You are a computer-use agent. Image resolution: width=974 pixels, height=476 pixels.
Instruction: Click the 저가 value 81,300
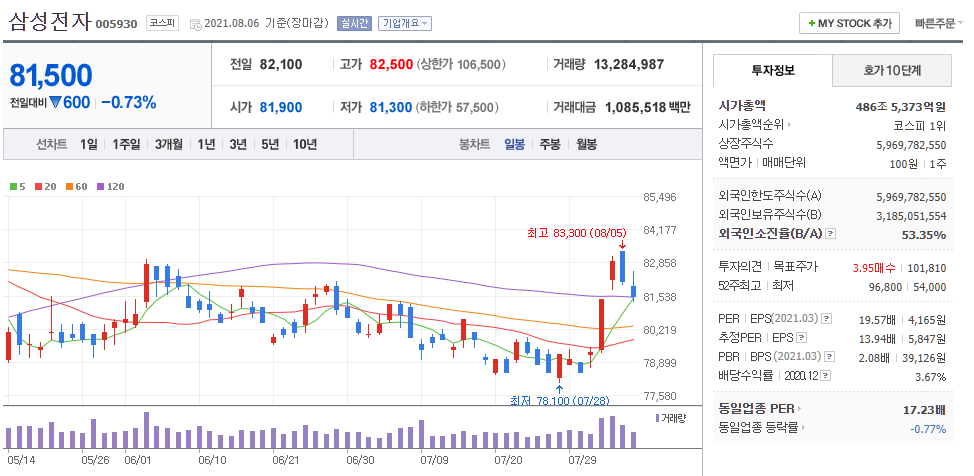coord(391,108)
